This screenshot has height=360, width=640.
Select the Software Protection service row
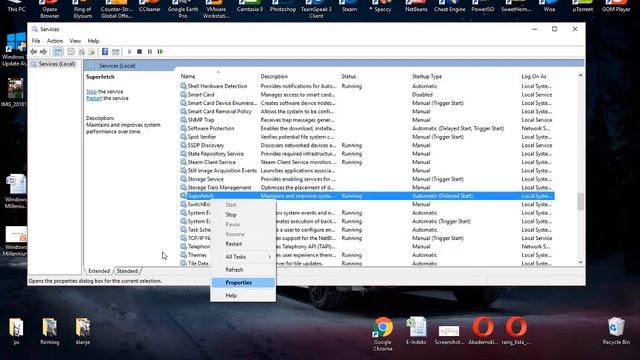pos(367,128)
